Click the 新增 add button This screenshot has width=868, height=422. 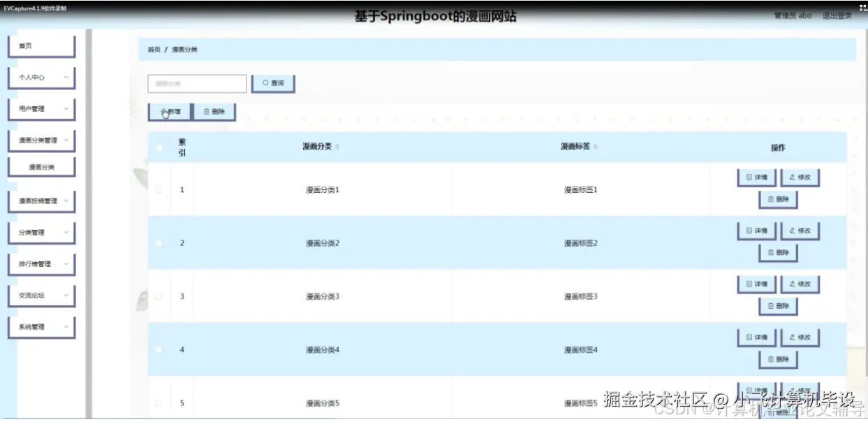pyautogui.click(x=170, y=112)
